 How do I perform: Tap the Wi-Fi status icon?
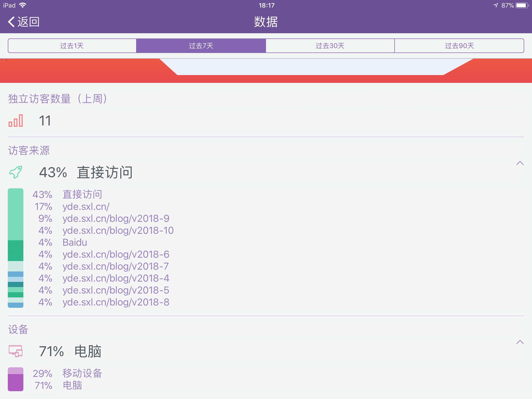(23, 5)
